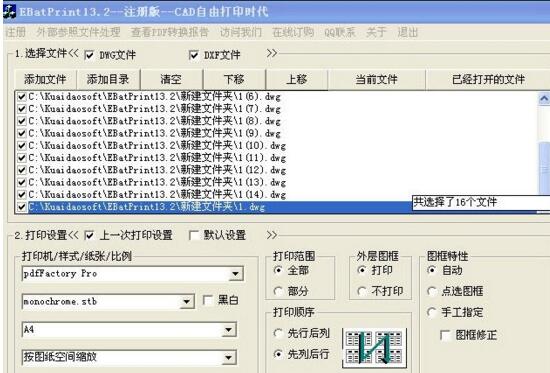Click the 清空 button

[x=171, y=79]
